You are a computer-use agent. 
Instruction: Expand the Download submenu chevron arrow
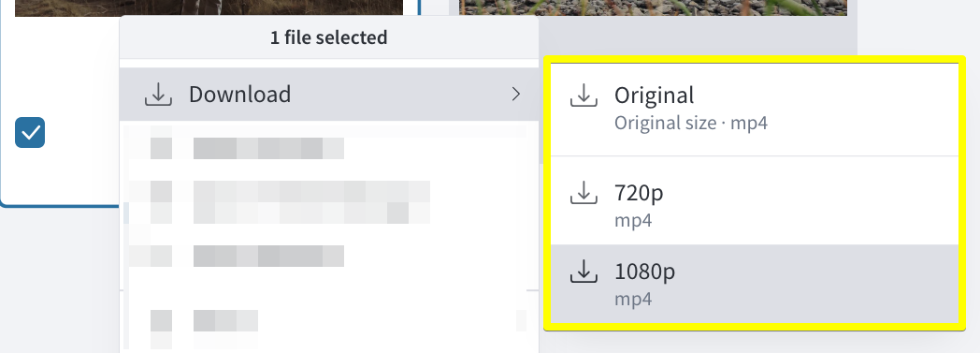tap(515, 94)
